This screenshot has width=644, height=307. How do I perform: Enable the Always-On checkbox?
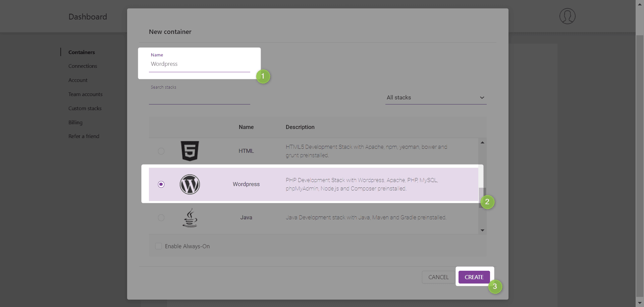point(159,246)
